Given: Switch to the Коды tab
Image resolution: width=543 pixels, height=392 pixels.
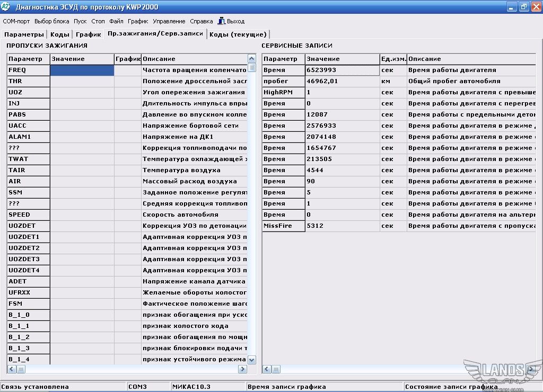Looking at the screenshot, I should click(x=60, y=34).
